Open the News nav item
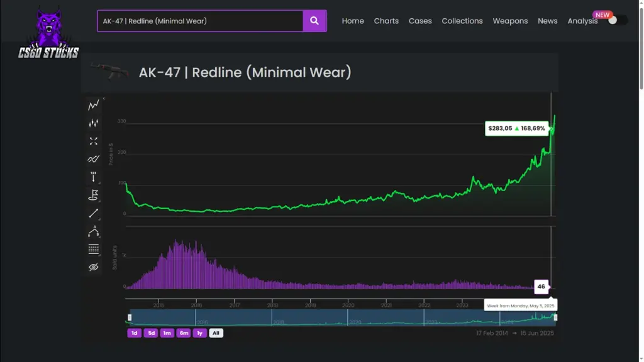The height and width of the screenshot is (362, 644). click(548, 21)
